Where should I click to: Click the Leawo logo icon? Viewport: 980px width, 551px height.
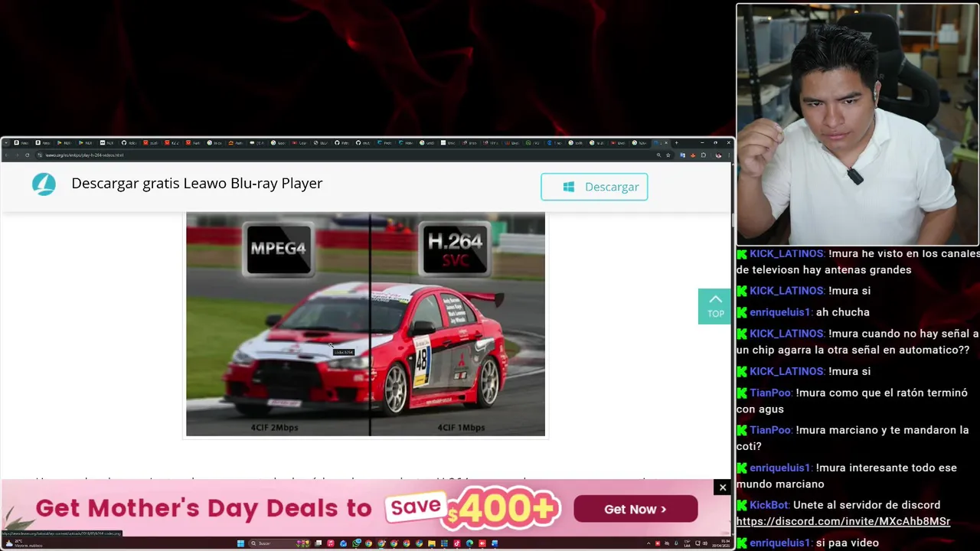pyautogui.click(x=44, y=184)
